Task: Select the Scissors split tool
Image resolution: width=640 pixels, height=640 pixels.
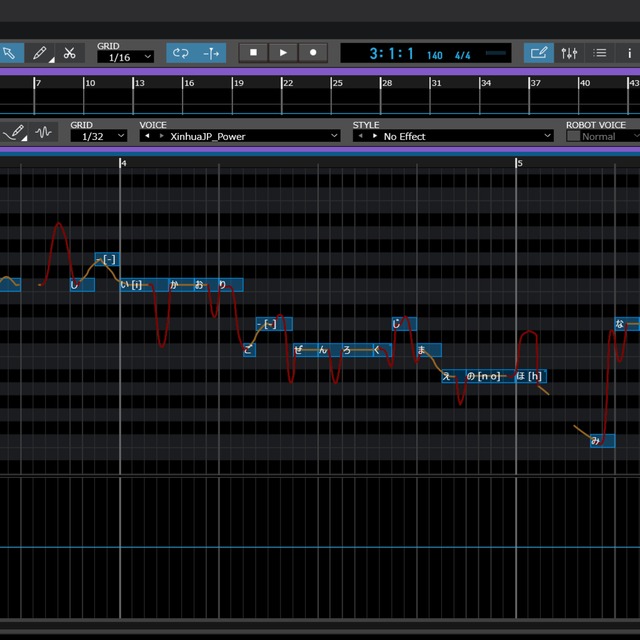Action: click(69, 53)
